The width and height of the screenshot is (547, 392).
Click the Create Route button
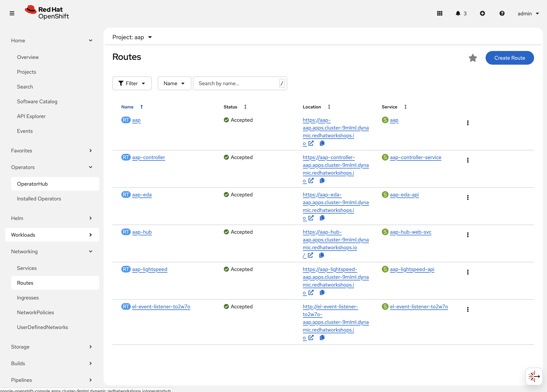point(509,58)
